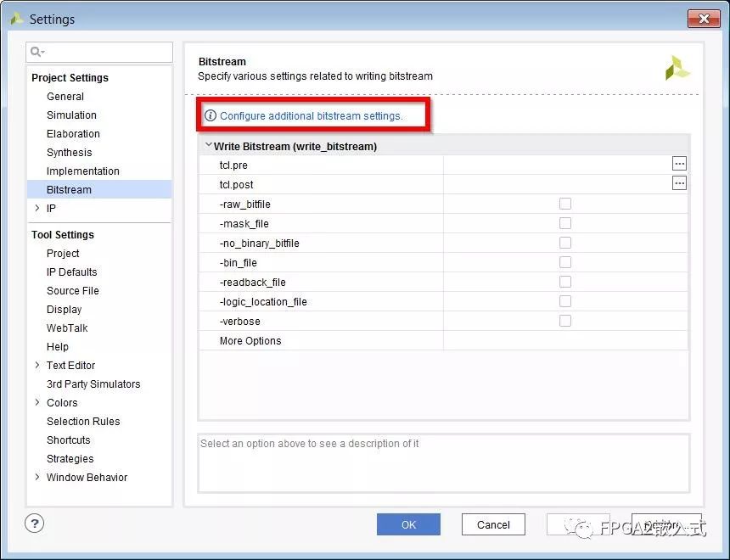The width and height of the screenshot is (730, 560).
Task: Expand the IP settings node arrow
Action: tap(37, 208)
